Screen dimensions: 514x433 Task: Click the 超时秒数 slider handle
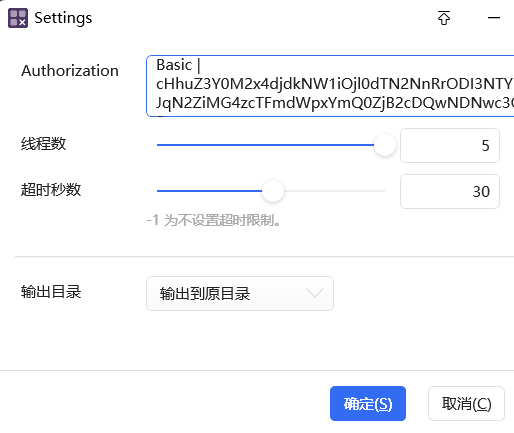(x=273, y=191)
